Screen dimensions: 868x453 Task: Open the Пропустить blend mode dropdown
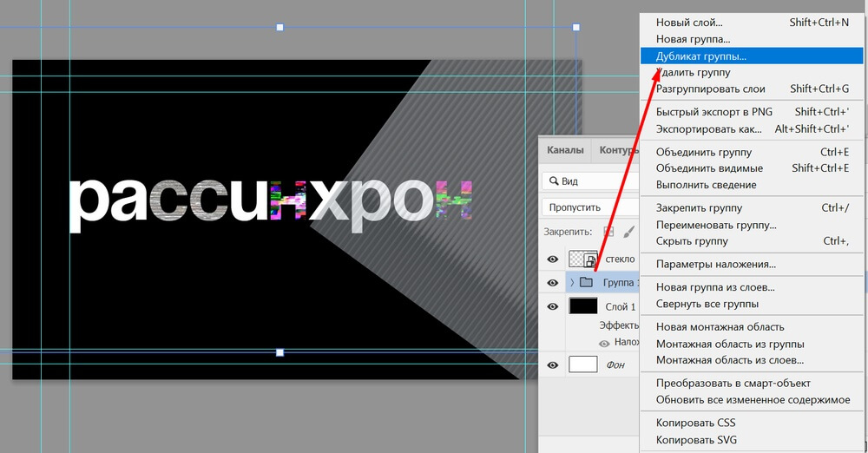point(590,207)
